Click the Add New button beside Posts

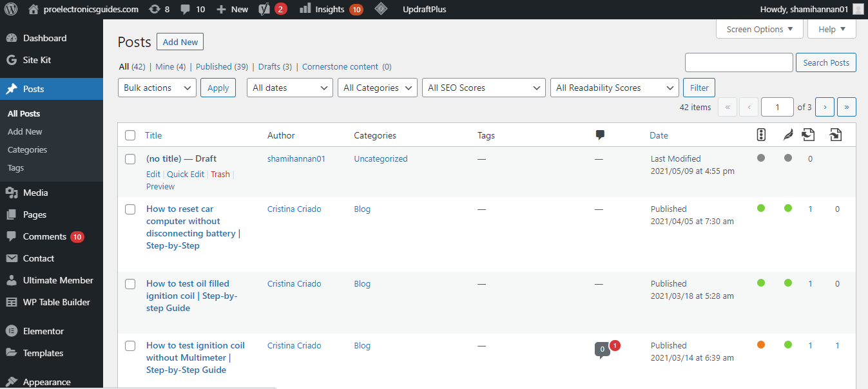pyautogui.click(x=180, y=43)
